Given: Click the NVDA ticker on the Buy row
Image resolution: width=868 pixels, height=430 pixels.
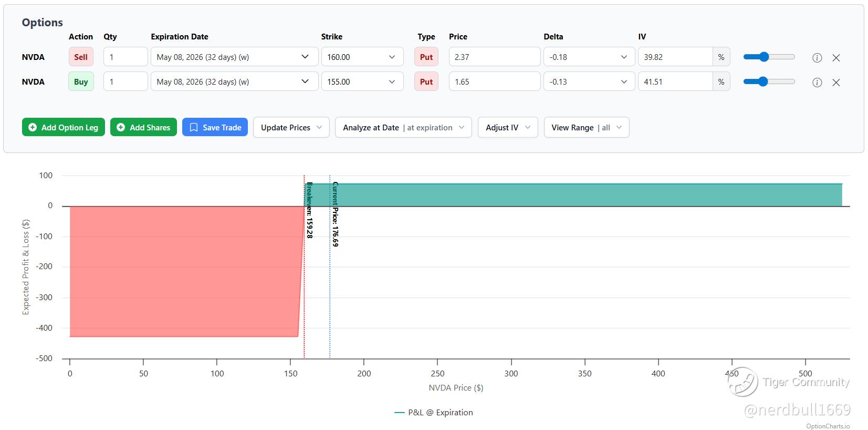Looking at the screenshot, I should [33, 82].
